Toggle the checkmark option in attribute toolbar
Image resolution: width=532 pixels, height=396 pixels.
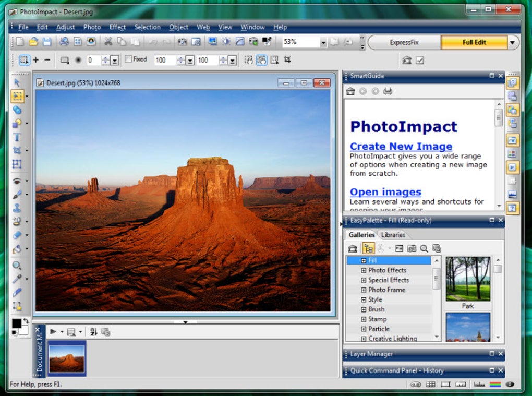pyautogui.click(x=420, y=61)
